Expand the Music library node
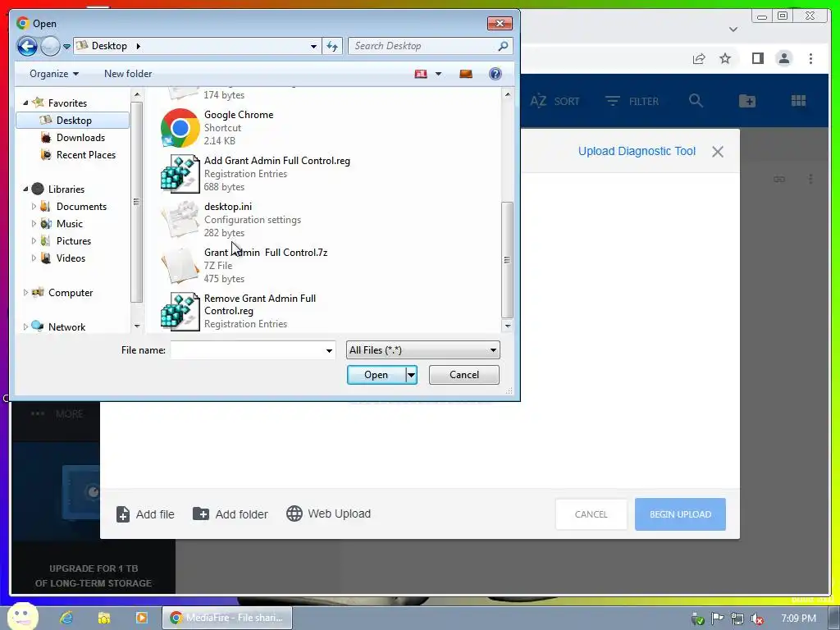This screenshot has width=840, height=630. [x=34, y=223]
